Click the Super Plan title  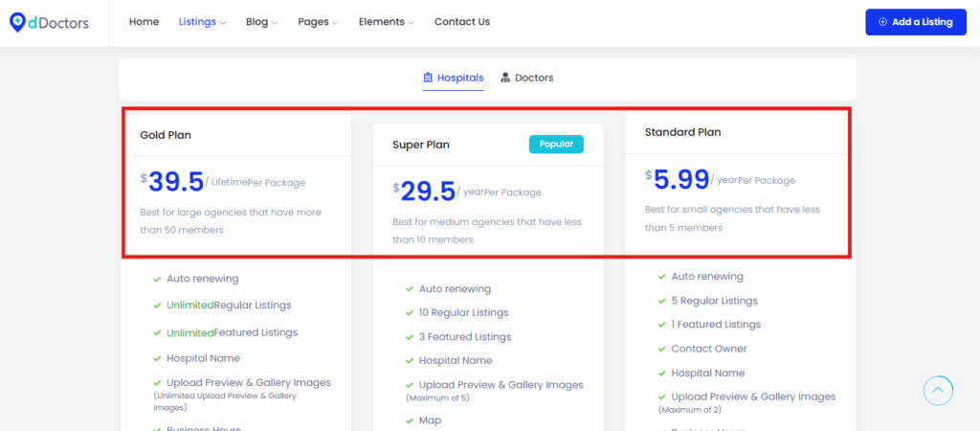[x=421, y=145]
